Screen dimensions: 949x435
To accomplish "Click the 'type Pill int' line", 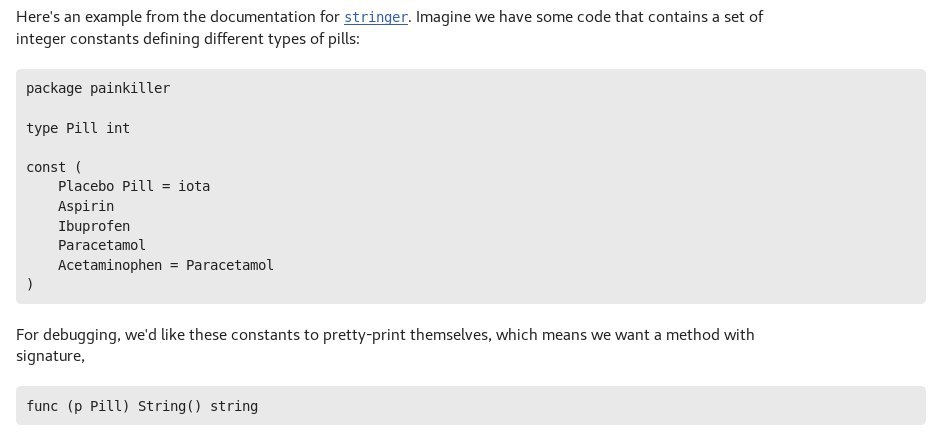I will (78, 128).
